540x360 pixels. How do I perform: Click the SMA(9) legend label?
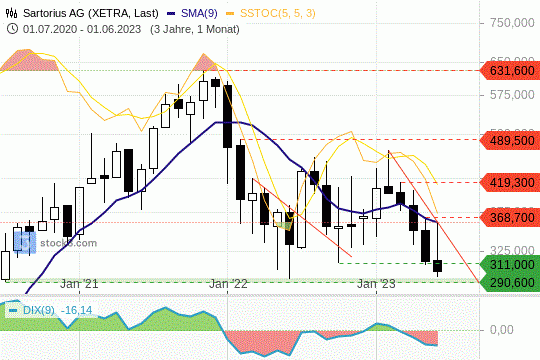[199, 13]
